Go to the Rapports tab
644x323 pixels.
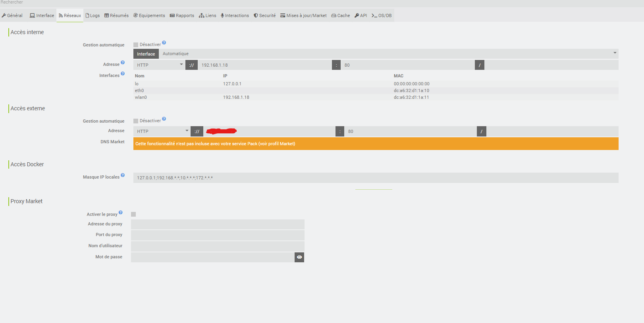[182, 15]
